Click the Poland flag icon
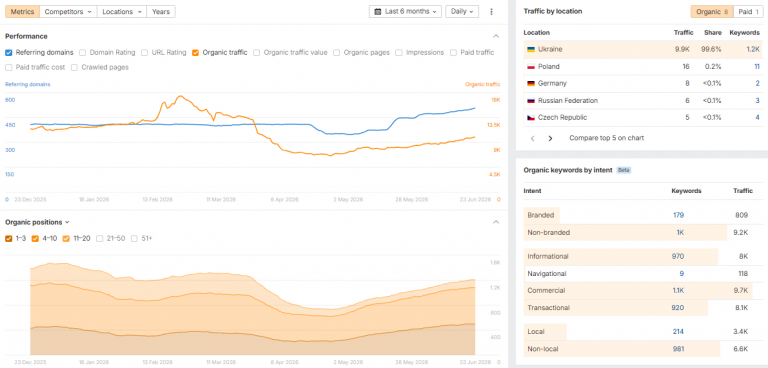768x368 pixels. pos(530,67)
